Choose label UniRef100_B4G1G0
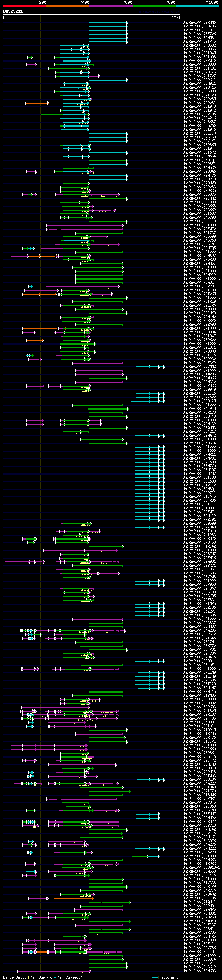 pyautogui.click(x=199, y=137)
